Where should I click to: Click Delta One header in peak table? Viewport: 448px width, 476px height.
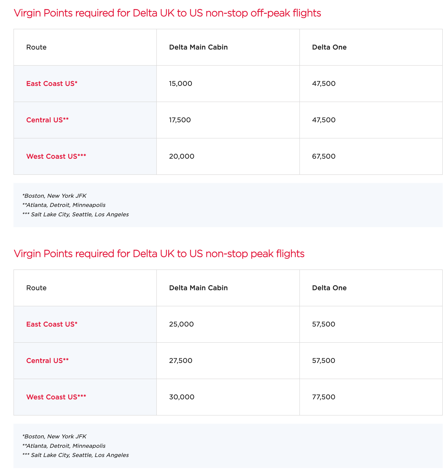click(x=329, y=288)
